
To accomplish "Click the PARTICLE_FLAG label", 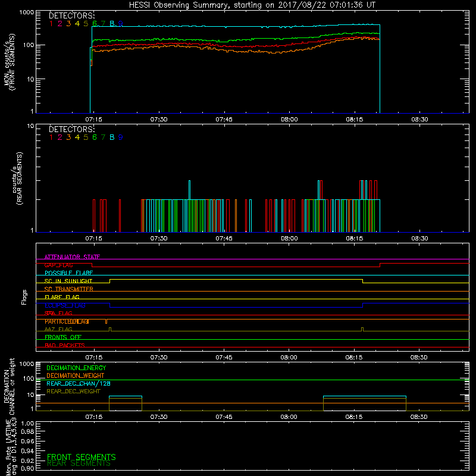I will 67,321.
